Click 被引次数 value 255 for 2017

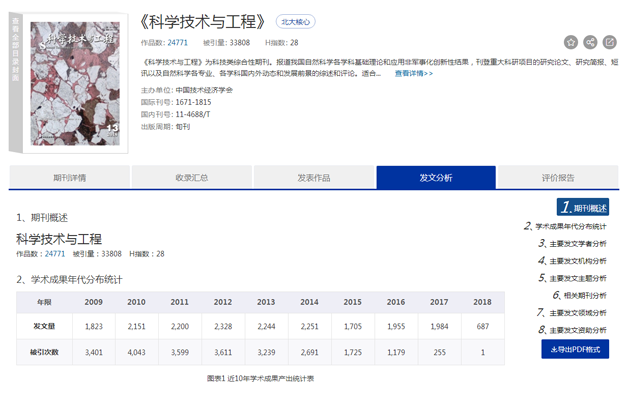[439, 353]
